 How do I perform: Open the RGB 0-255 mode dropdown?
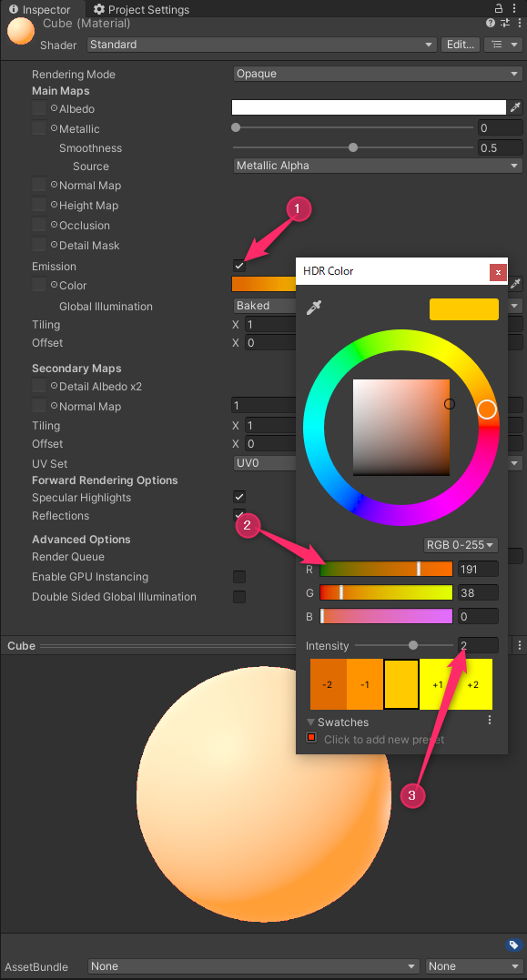click(x=460, y=544)
